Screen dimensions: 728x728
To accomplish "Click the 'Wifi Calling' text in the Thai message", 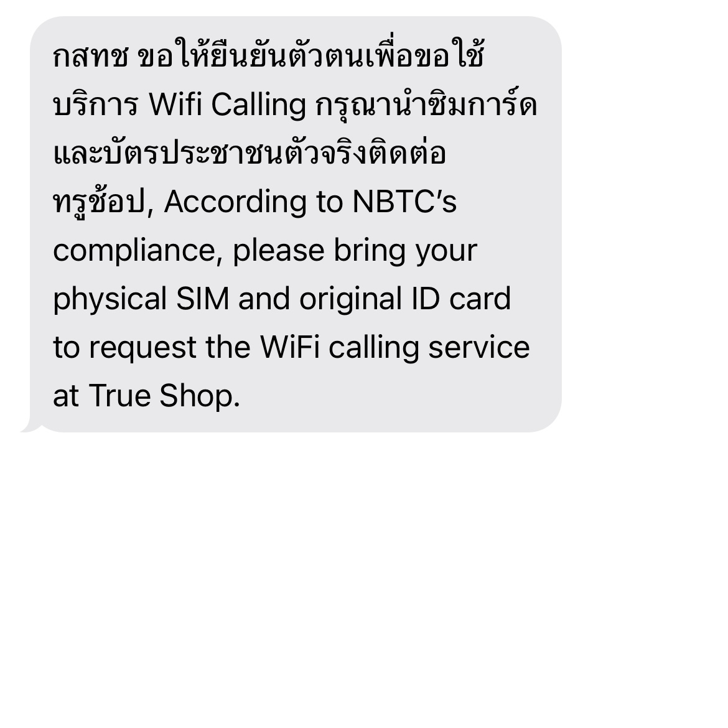I will 228,105.
